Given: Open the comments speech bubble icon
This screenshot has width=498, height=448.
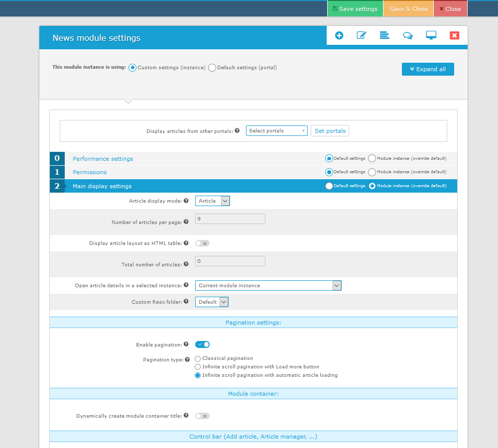Looking at the screenshot, I should click(407, 35).
